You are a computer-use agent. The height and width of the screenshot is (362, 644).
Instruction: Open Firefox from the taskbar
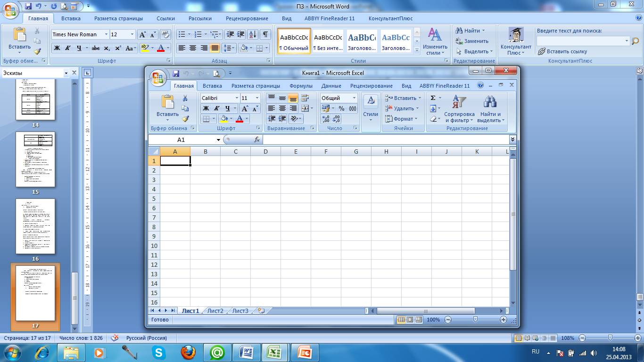[188, 352]
